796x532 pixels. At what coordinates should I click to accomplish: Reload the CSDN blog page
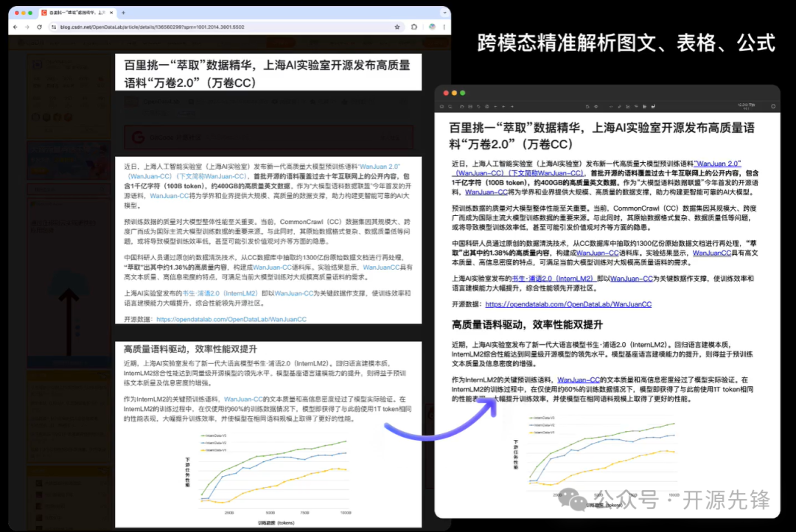[39, 27]
